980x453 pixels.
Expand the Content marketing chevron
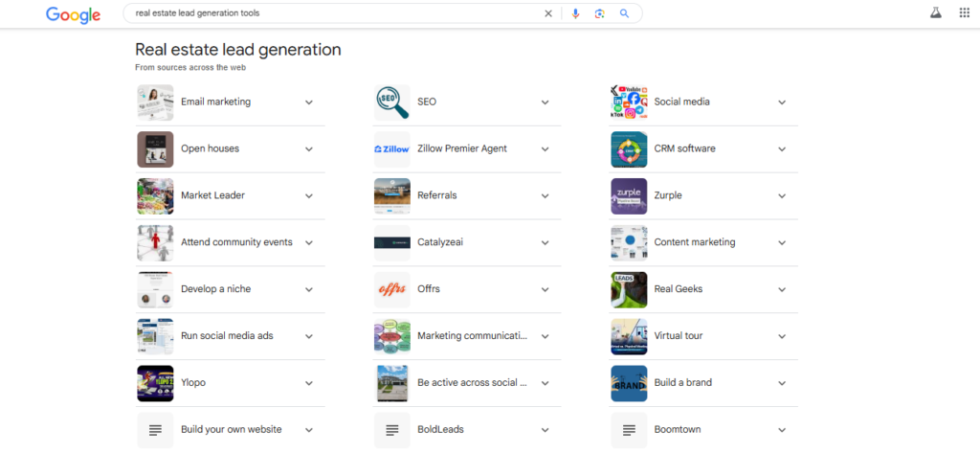tap(782, 242)
